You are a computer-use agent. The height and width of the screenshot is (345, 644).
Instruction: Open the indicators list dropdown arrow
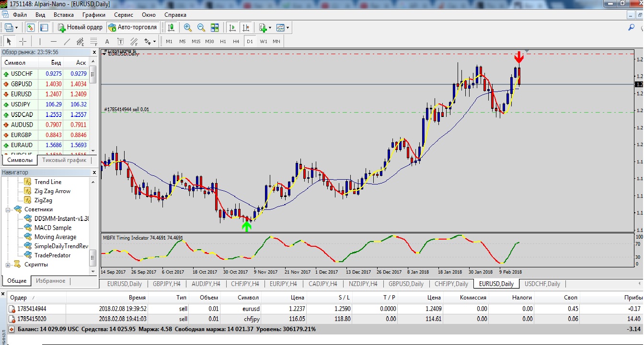coord(270,28)
